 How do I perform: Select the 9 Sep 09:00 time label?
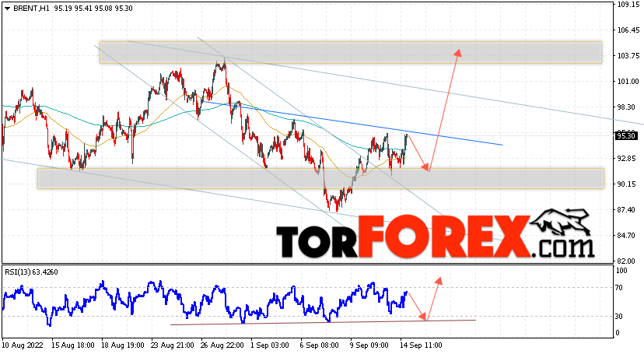369,345
